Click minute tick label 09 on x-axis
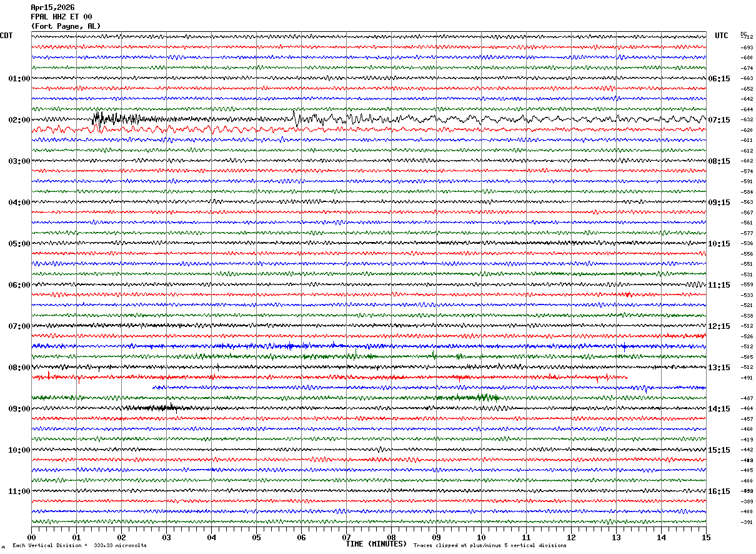This screenshot has height=554, width=756. [x=436, y=538]
